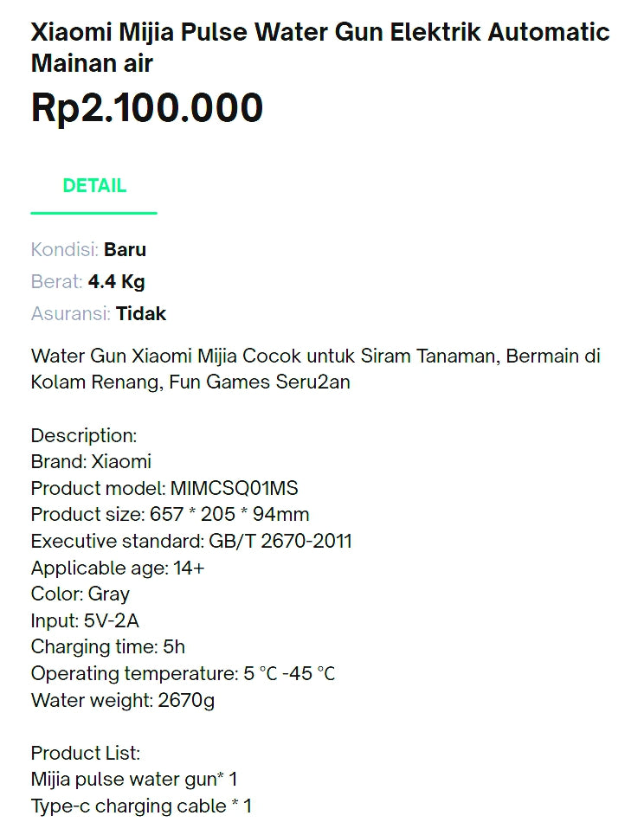Click the Charging time: 5h line

[x=108, y=647]
